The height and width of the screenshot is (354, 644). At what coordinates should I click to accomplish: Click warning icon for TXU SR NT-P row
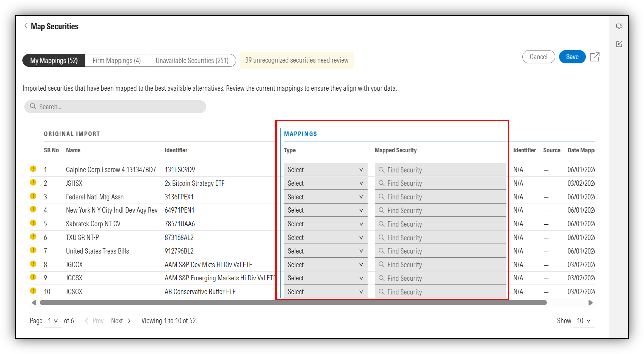(33, 236)
